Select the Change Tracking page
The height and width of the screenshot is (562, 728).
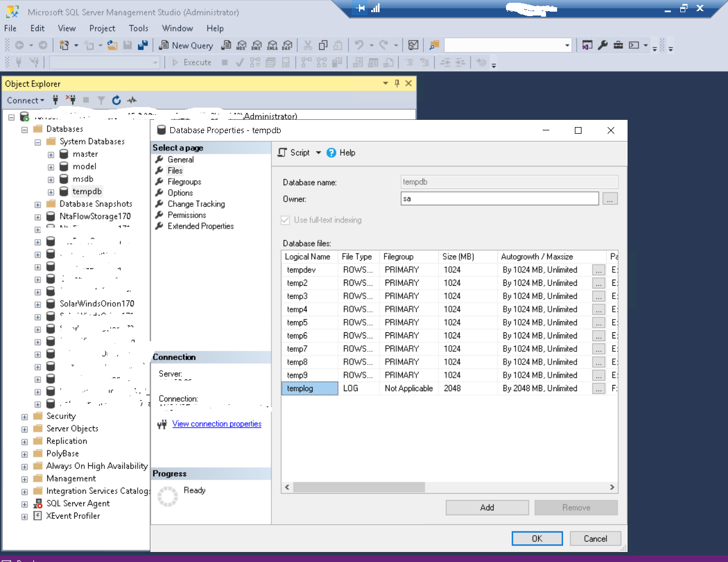(196, 204)
